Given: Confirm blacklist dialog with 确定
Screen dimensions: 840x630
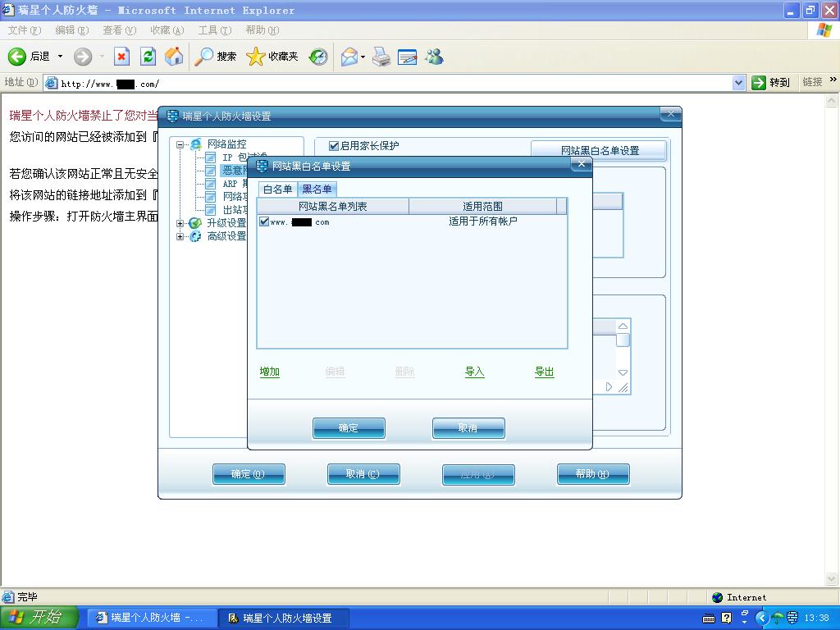Looking at the screenshot, I should tap(349, 428).
